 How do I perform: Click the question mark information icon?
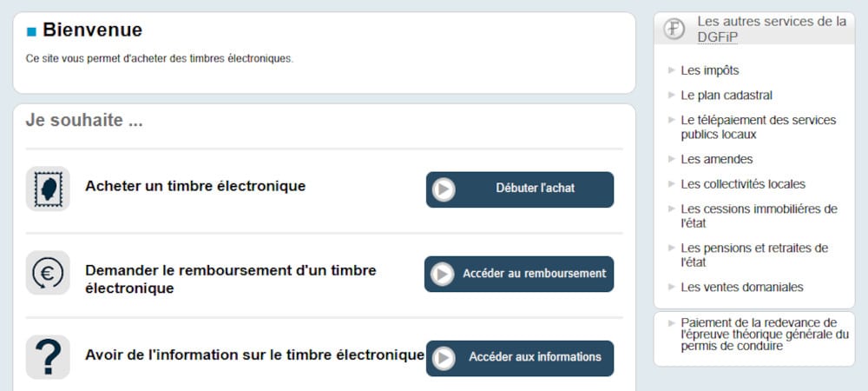click(x=48, y=356)
